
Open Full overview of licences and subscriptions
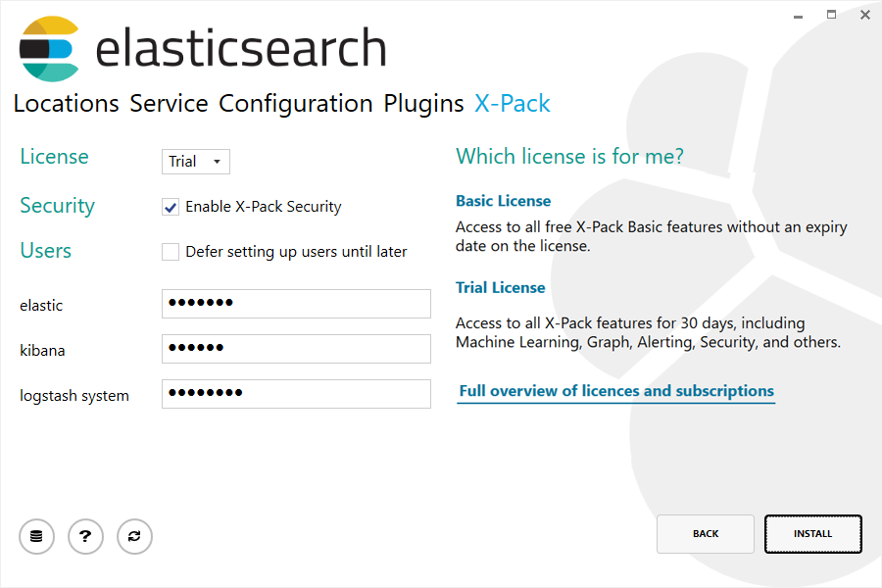point(615,390)
